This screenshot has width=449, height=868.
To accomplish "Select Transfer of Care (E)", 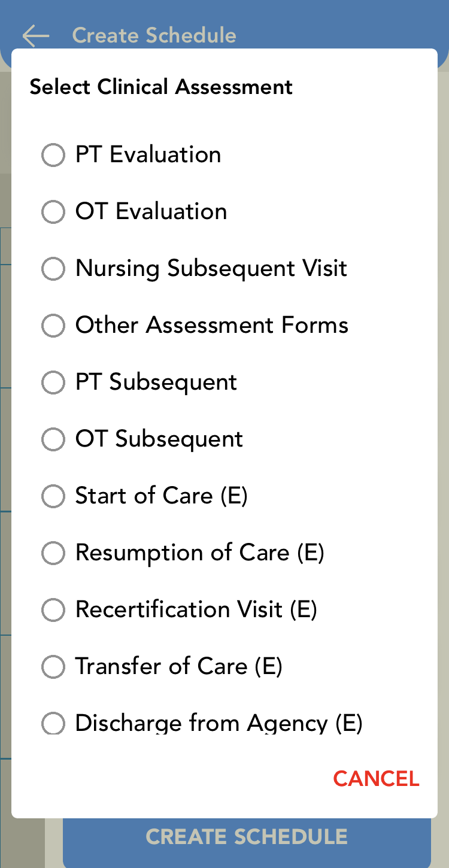I will click(53, 666).
